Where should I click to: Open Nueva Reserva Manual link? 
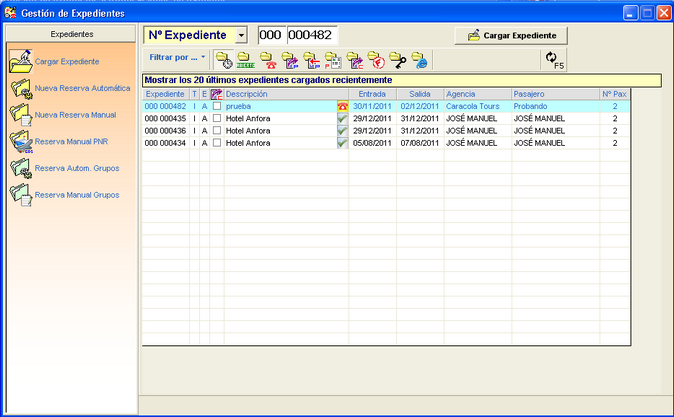(x=76, y=115)
